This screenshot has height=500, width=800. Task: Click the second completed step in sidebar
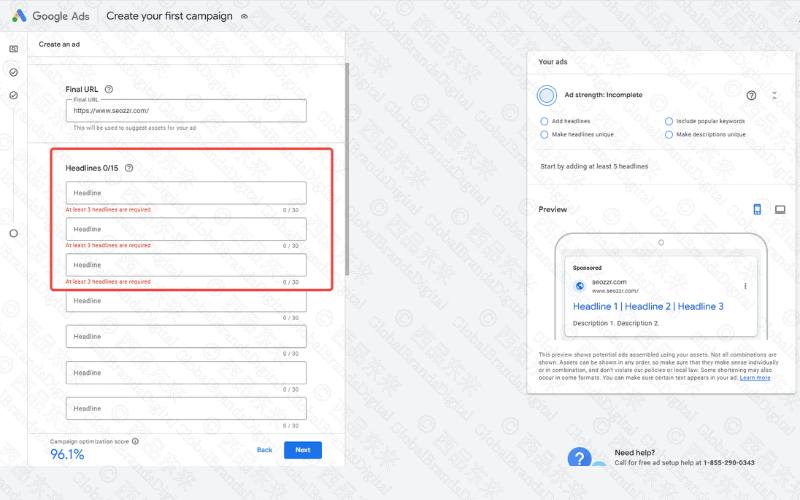pos(13,95)
